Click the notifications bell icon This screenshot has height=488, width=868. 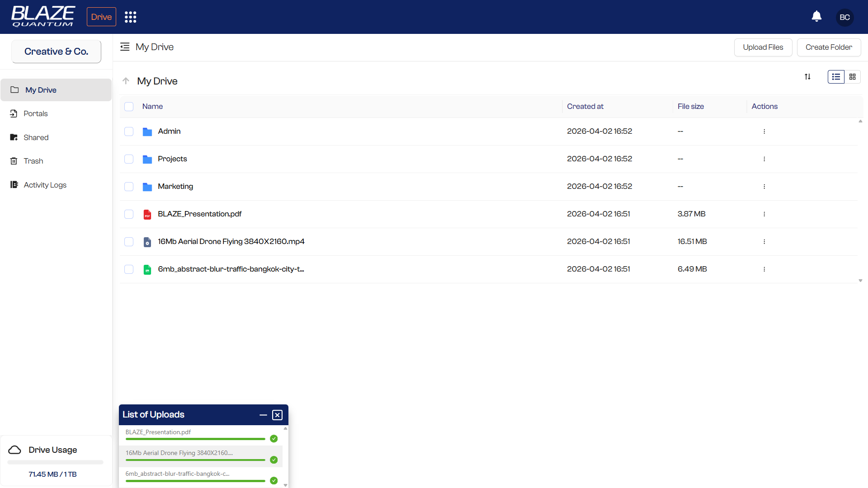click(816, 17)
